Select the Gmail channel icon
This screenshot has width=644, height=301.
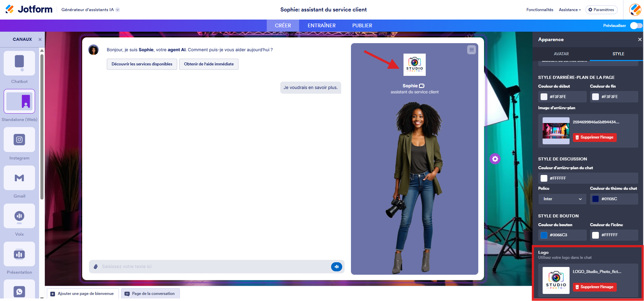[x=19, y=178]
